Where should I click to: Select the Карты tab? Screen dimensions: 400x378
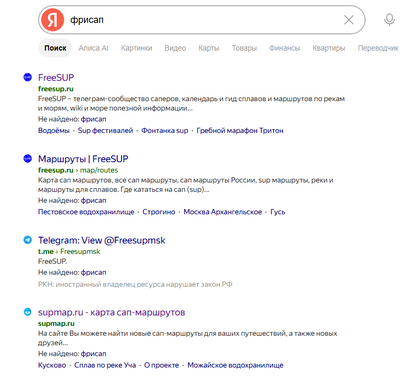(209, 48)
